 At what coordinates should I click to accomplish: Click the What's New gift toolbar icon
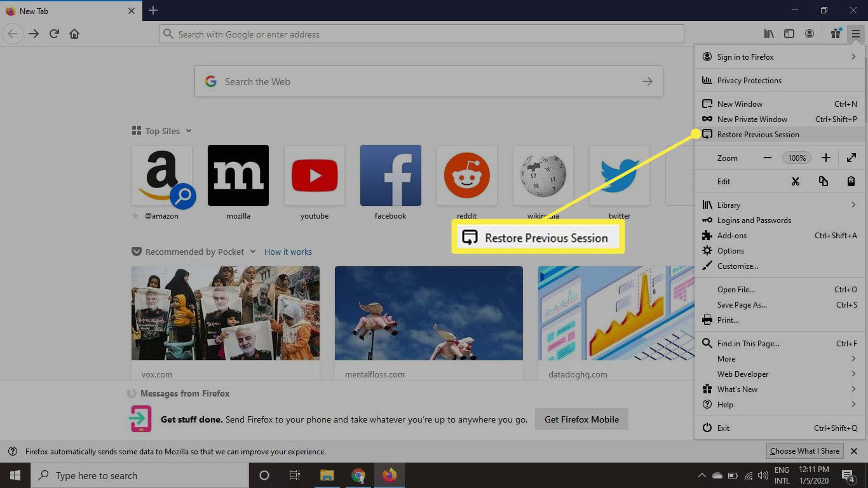coord(836,34)
